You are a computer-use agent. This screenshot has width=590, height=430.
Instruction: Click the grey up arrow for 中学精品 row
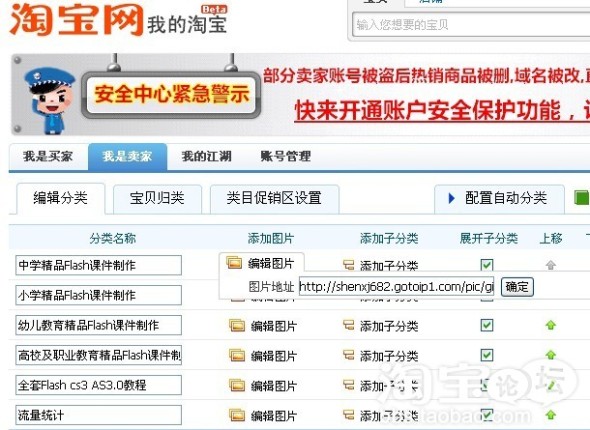[x=551, y=265]
